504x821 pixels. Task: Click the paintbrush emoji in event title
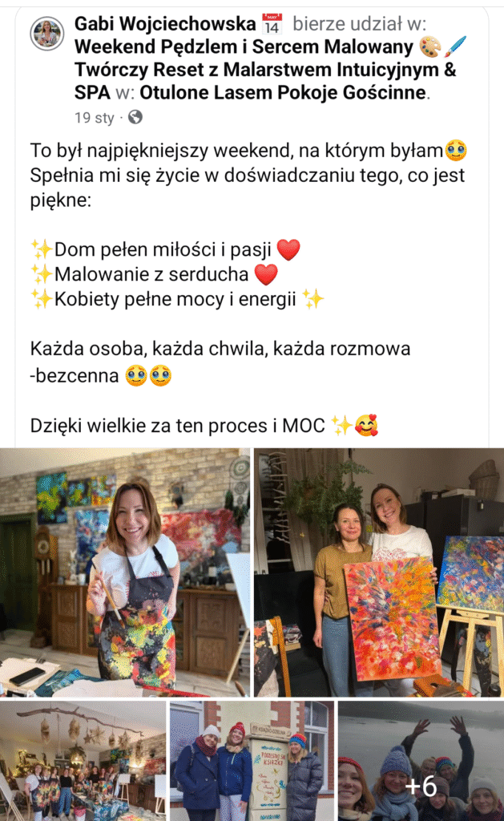tap(455, 47)
